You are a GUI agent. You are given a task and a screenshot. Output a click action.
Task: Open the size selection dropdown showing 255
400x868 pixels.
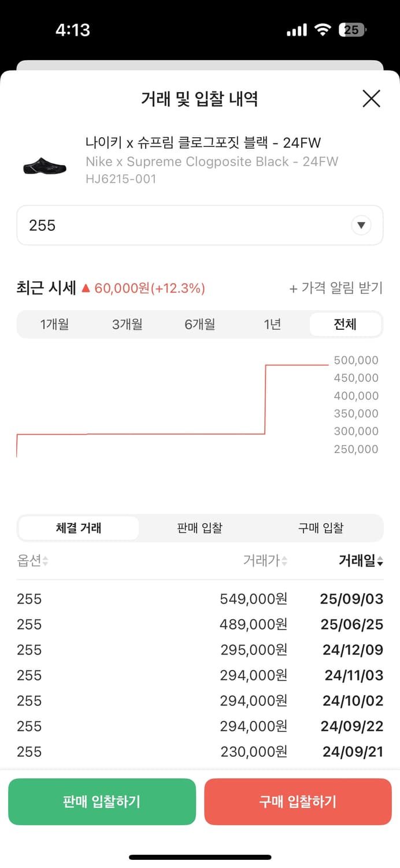[200, 225]
